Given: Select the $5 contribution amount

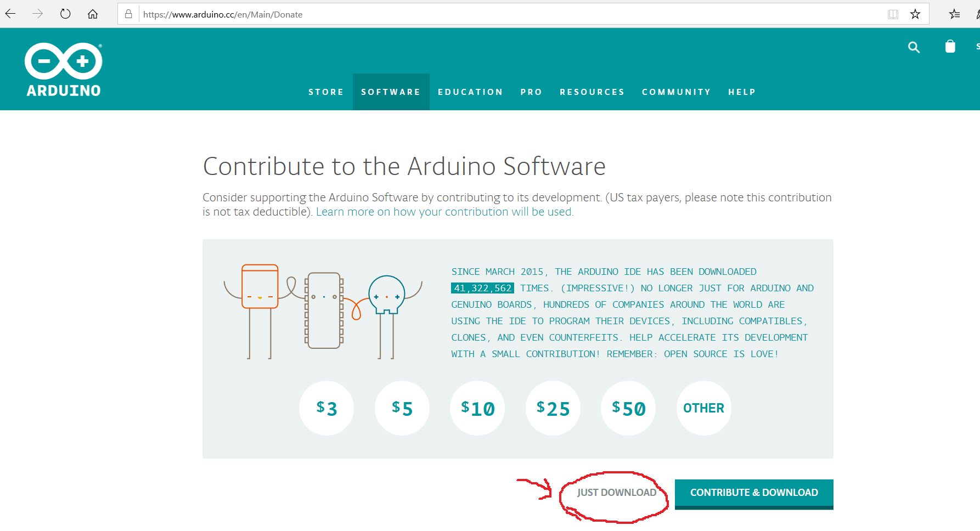Looking at the screenshot, I should [x=402, y=408].
